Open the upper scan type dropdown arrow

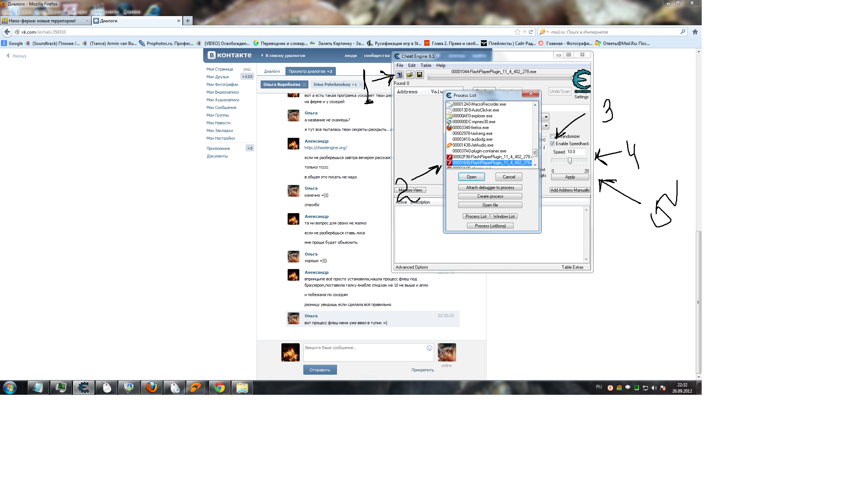546,117
